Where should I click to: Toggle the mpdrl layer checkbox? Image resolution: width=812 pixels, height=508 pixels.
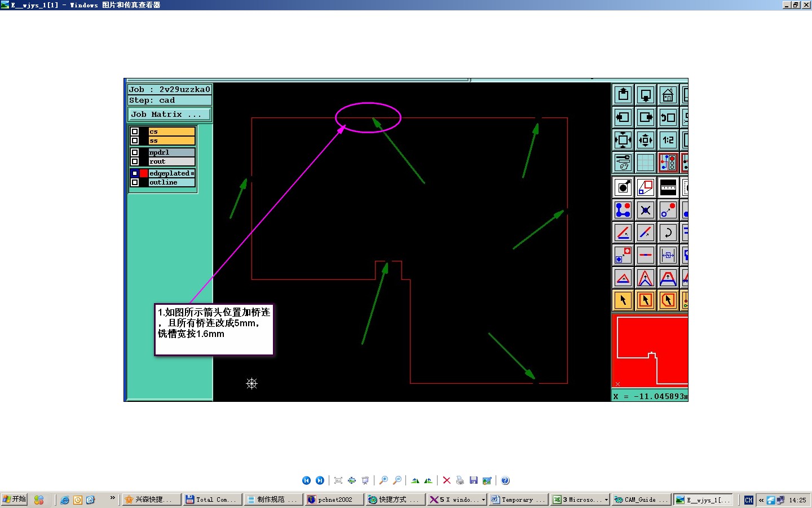pos(135,152)
